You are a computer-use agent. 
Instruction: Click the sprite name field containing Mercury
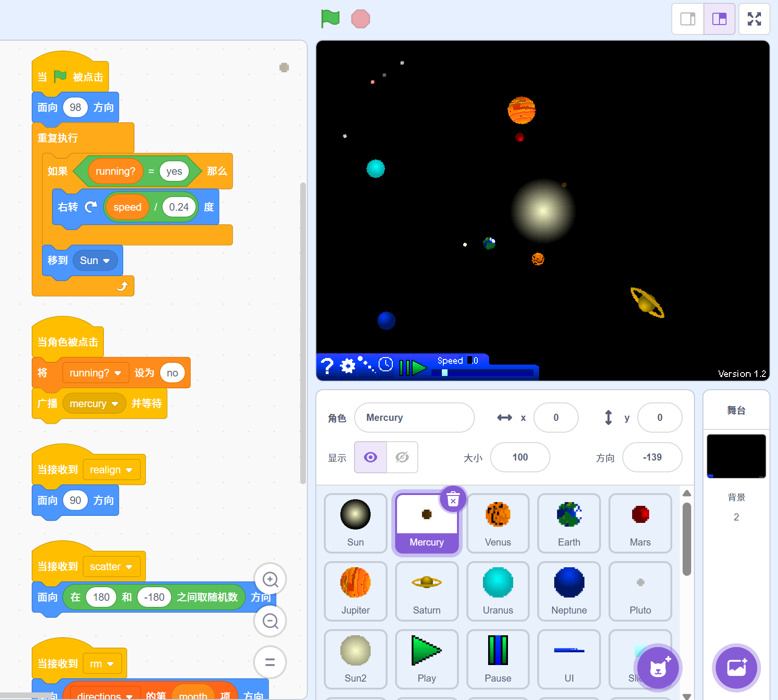point(414,418)
